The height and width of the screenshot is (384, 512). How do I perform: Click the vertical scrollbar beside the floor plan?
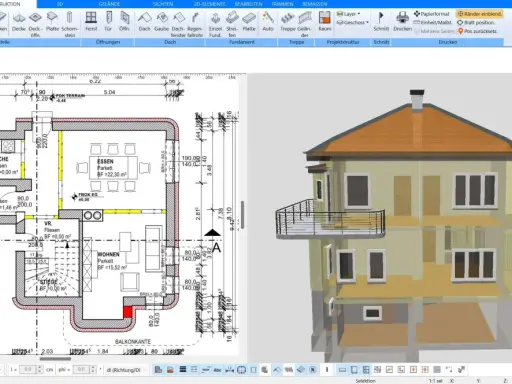(x=242, y=215)
